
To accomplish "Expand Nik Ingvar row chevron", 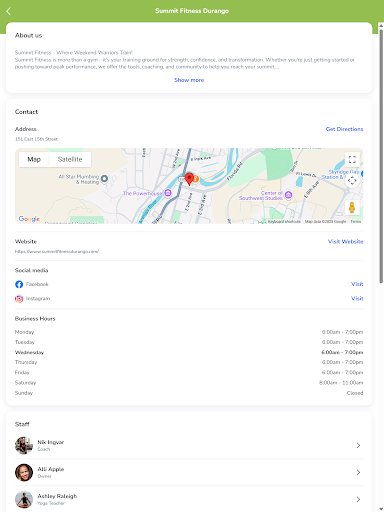I will click(358, 446).
